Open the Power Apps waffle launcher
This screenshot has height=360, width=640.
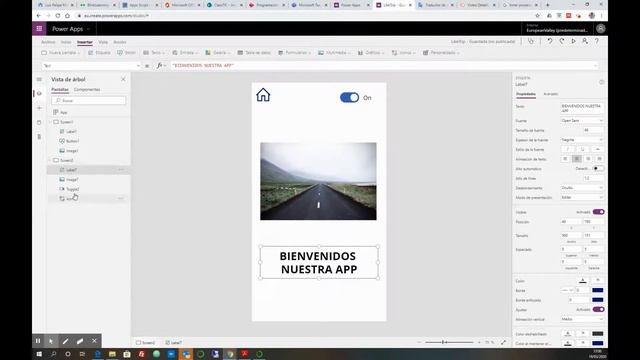point(39,29)
